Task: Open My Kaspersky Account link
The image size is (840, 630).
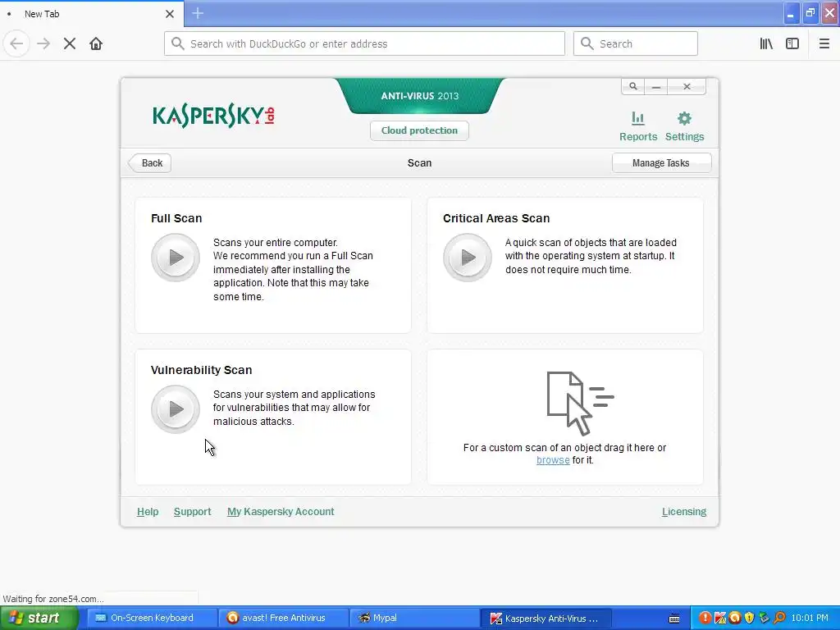Action: 281,512
